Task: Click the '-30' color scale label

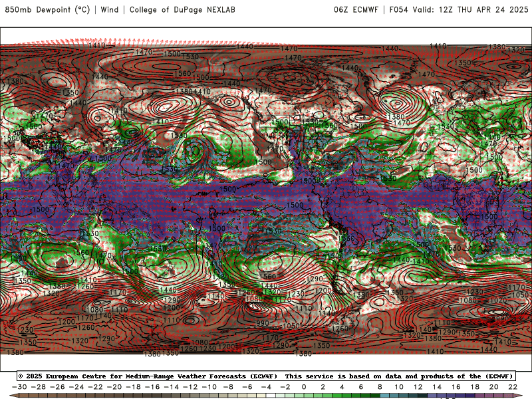Action: tap(19, 387)
